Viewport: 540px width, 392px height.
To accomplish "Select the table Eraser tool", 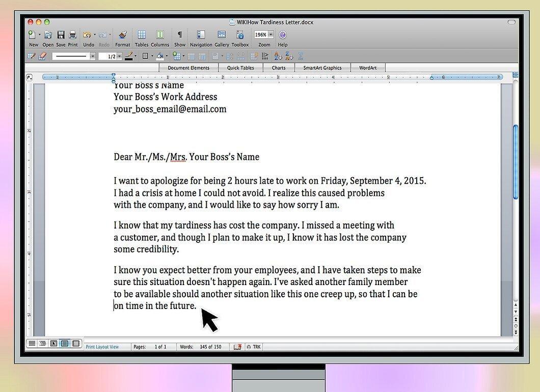I will pos(42,56).
